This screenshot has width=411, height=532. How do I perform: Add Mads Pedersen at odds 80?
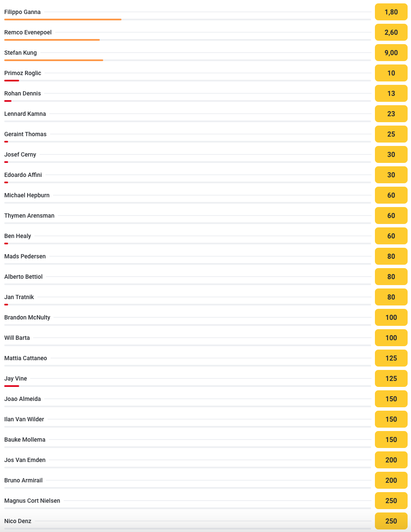tap(391, 256)
